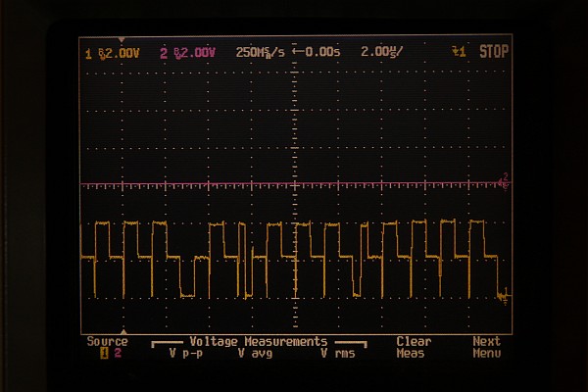
Task: Open the Next Menu softkey
Action: tap(486, 348)
